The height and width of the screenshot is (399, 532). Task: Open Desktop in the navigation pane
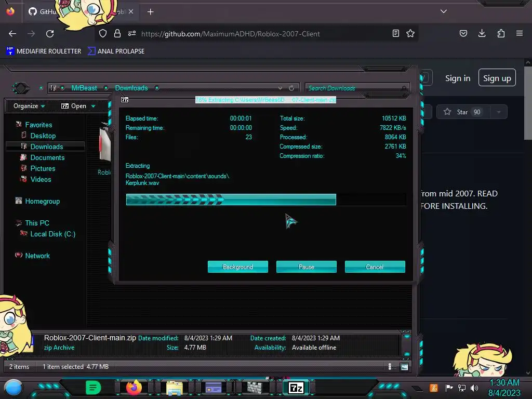point(43,136)
